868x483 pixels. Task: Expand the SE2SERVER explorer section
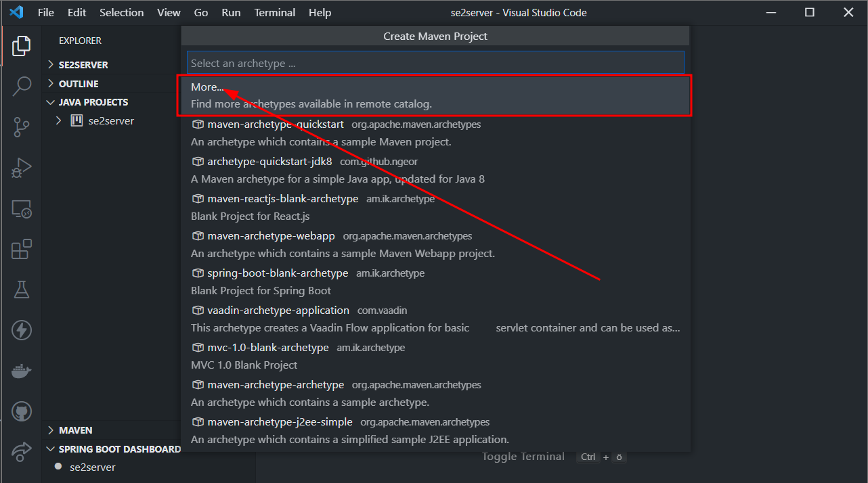tap(51, 65)
